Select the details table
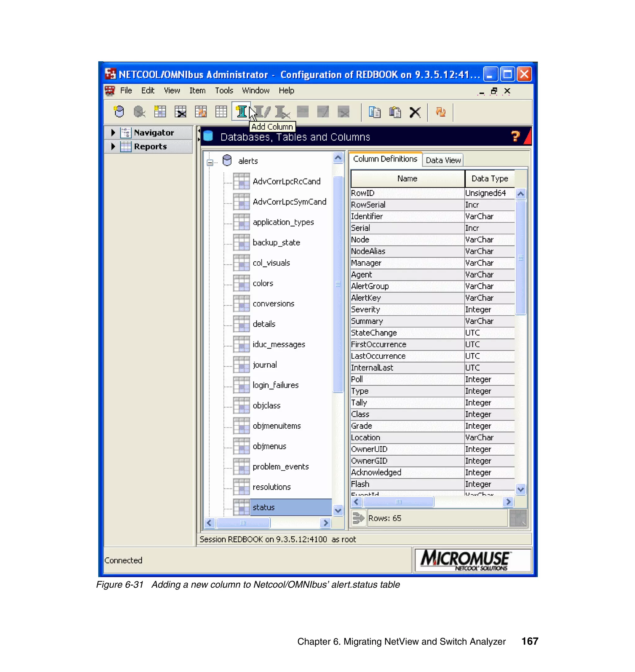 click(264, 324)
